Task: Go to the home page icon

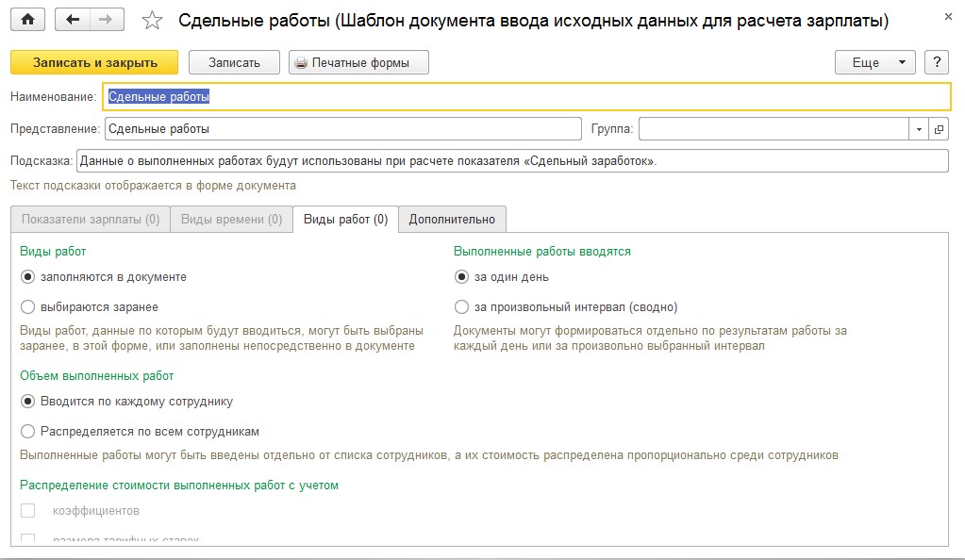Action: pyautogui.click(x=27, y=20)
